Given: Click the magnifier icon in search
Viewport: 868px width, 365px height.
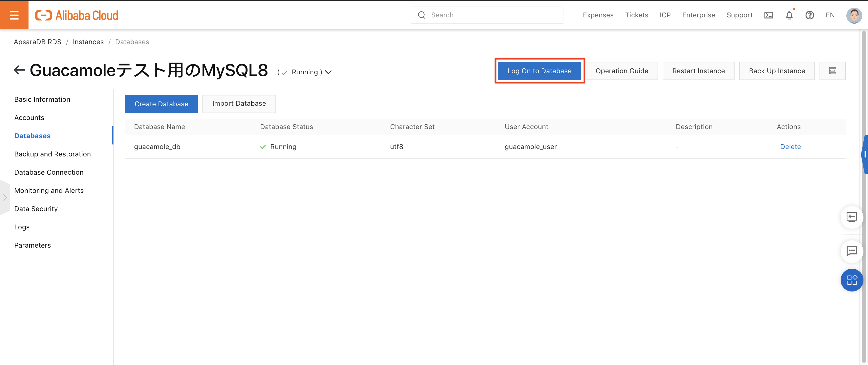Looking at the screenshot, I should (x=421, y=15).
